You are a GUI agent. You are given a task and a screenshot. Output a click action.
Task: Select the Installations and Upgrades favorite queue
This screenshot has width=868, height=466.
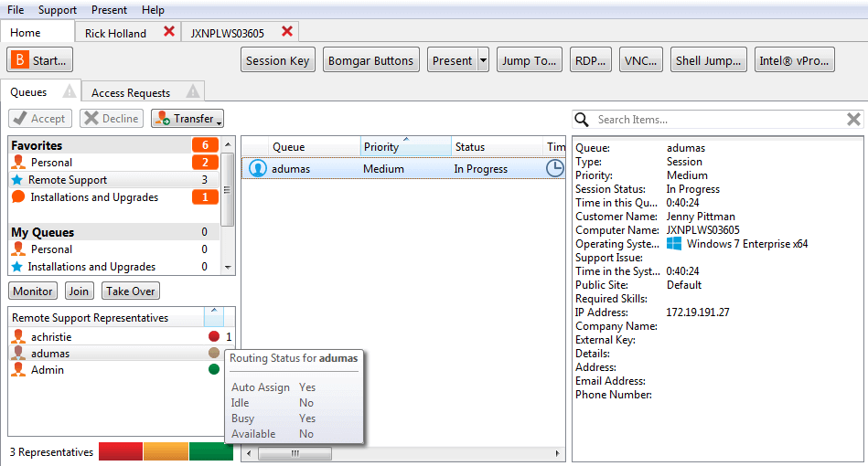tap(93, 197)
